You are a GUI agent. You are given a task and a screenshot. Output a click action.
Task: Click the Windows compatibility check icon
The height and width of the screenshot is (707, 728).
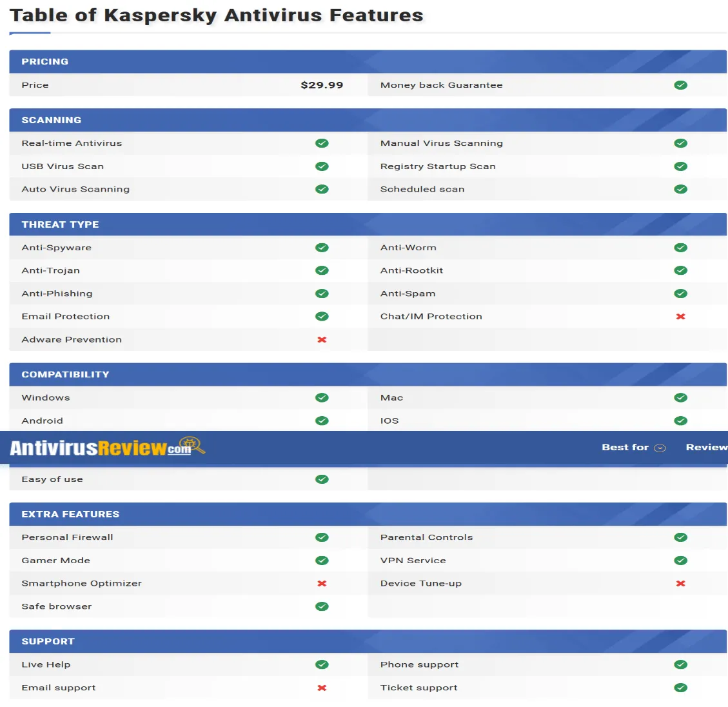(x=322, y=397)
